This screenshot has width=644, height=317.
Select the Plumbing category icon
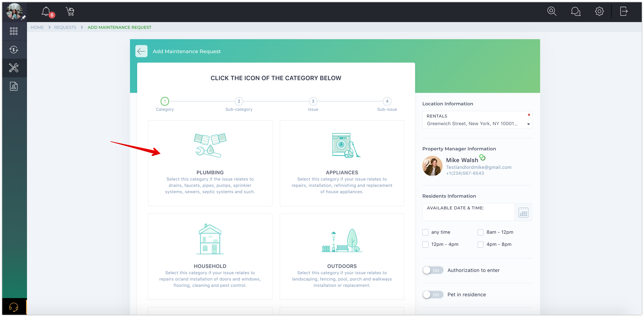pyautogui.click(x=210, y=145)
